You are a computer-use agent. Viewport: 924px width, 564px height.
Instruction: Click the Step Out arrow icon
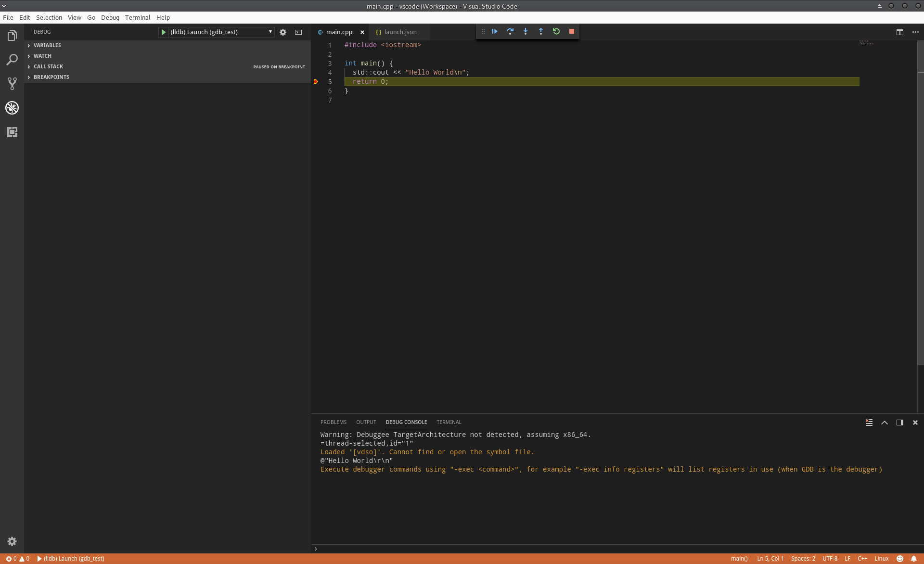(x=541, y=31)
